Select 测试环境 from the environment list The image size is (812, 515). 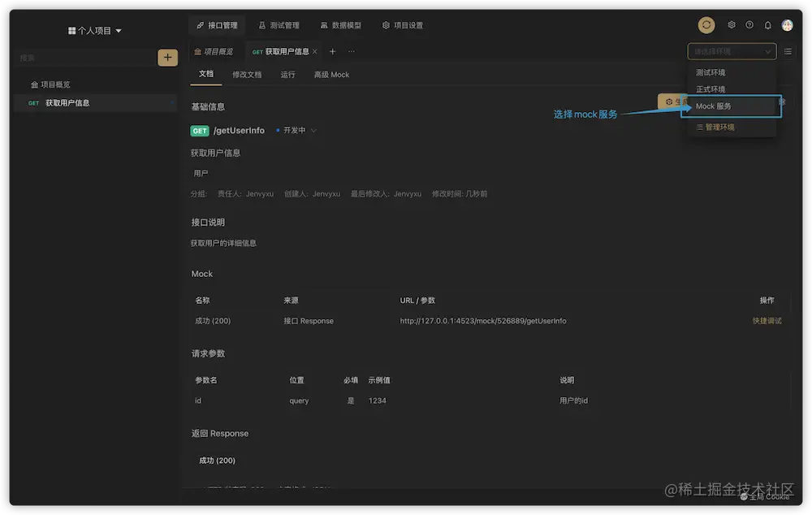[x=710, y=71]
